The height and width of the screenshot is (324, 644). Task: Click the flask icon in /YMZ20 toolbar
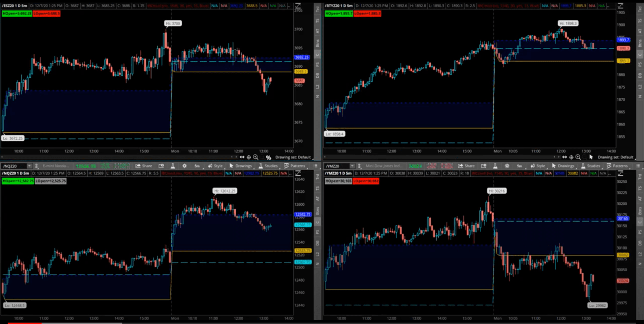495,166
